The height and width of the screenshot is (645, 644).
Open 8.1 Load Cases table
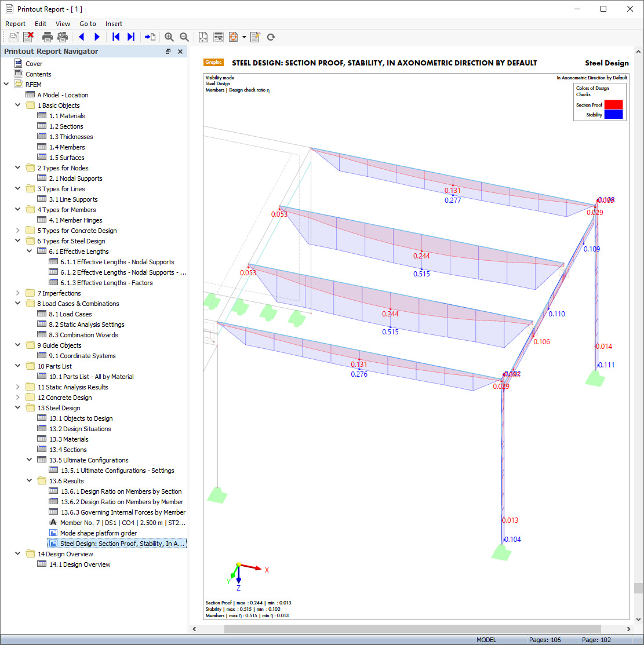(x=70, y=314)
